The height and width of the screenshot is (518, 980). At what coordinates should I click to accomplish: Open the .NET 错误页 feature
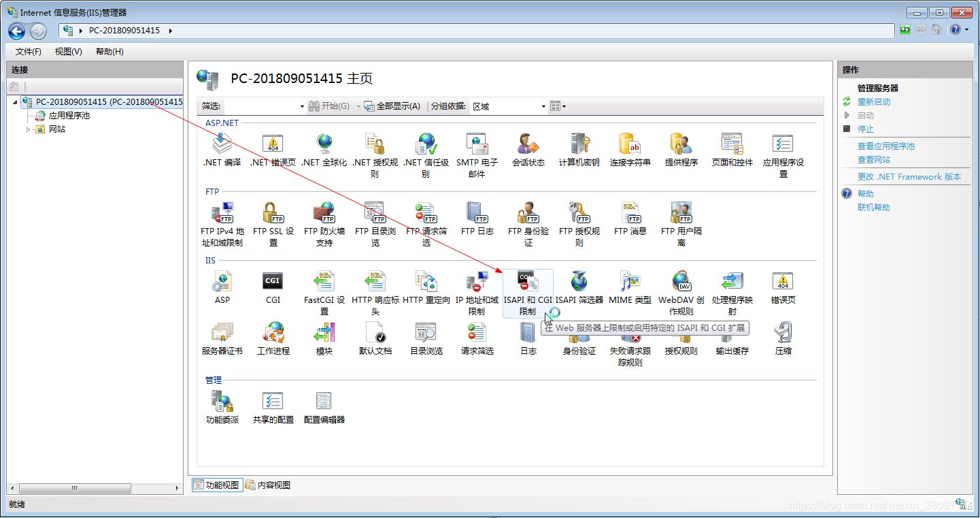(273, 150)
